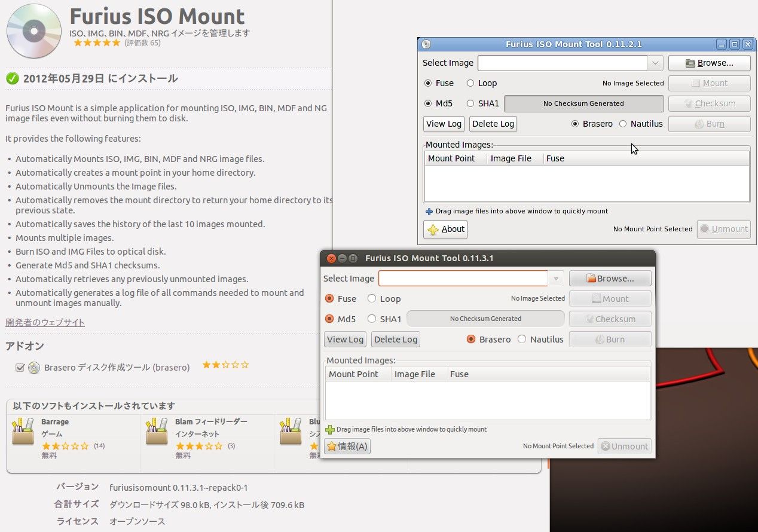Select Md5 radio in 0.11.2.1 window

pyautogui.click(x=428, y=103)
